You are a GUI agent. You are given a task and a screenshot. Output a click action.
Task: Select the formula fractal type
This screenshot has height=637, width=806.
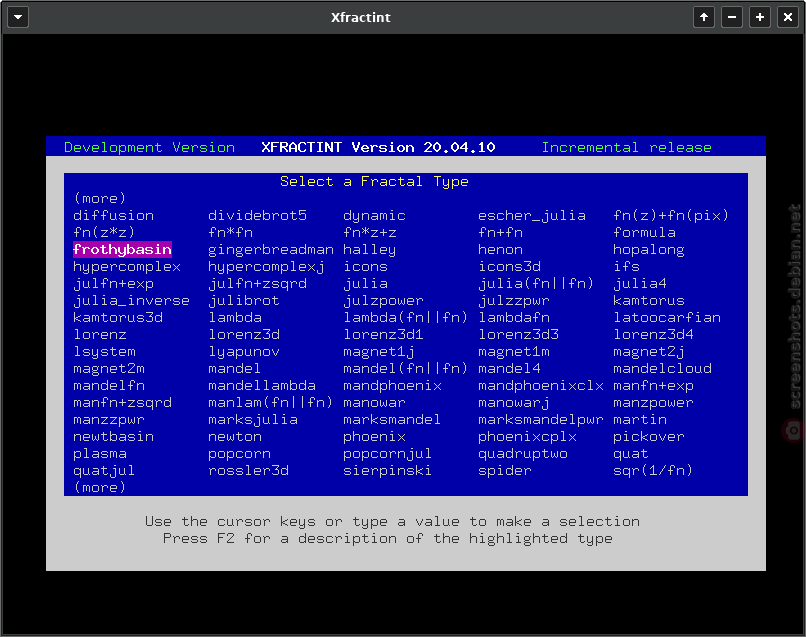point(644,232)
